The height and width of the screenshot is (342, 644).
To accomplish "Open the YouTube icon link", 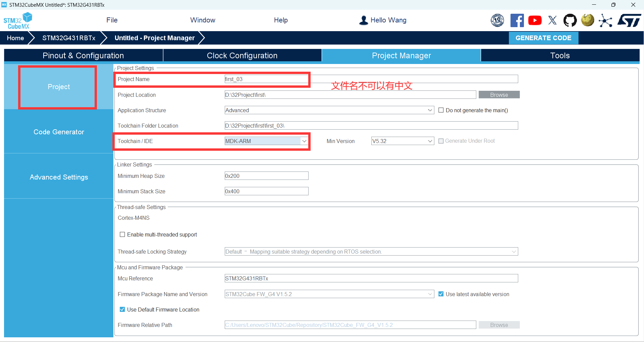I will point(535,20).
